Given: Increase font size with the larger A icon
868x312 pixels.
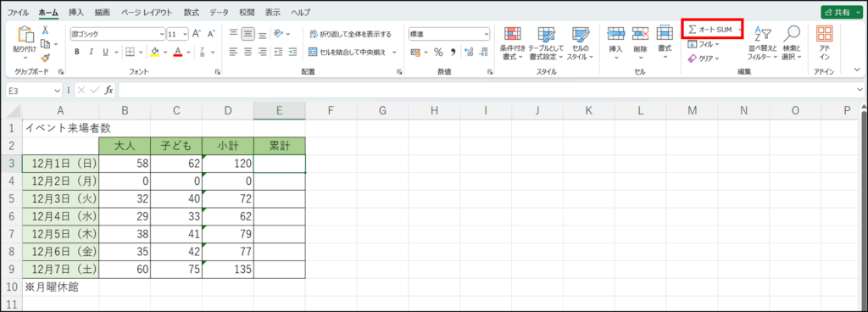Looking at the screenshot, I should point(197,34).
